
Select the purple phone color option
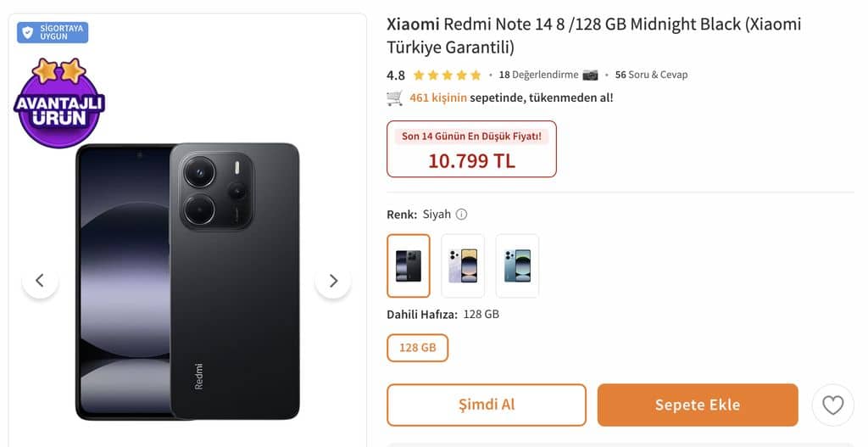pyautogui.click(x=463, y=265)
